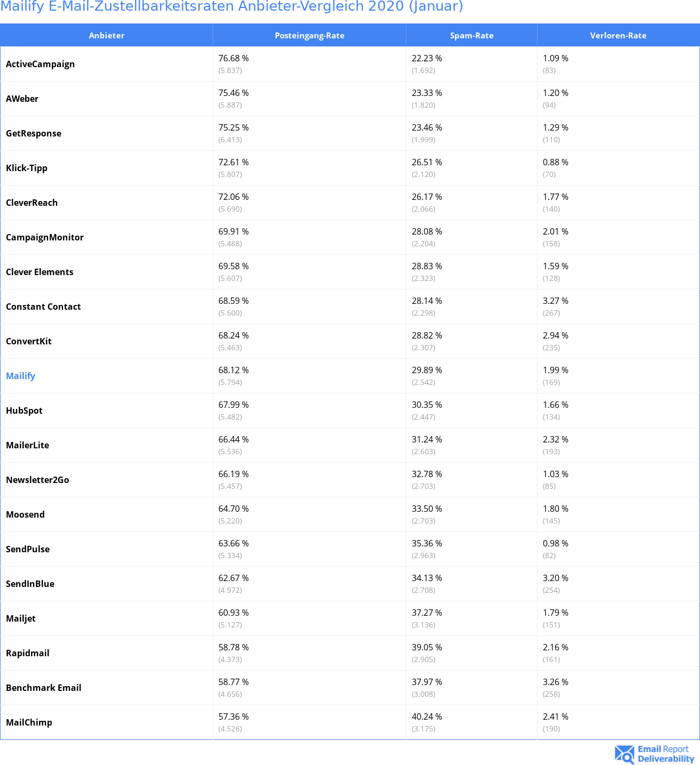The height and width of the screenshot is (765, 700).
Task: Click the Verloren-Rate column header
Action: pyautogui.click(x=618, y=35)
